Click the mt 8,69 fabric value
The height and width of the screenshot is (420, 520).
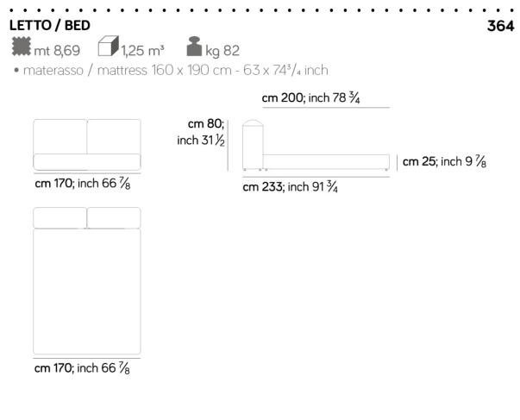tap(58, 50)
